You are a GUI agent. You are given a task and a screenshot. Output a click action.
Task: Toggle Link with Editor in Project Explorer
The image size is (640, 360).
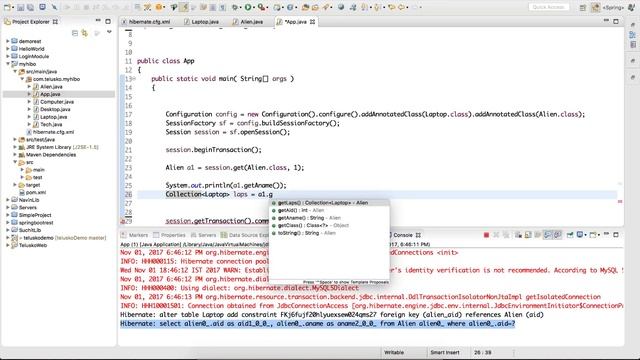[85, 33]
